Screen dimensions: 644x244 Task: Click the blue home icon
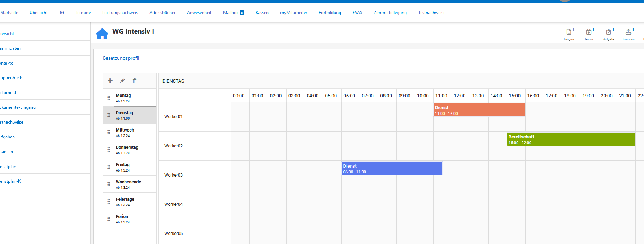click(x=102, y=34)
